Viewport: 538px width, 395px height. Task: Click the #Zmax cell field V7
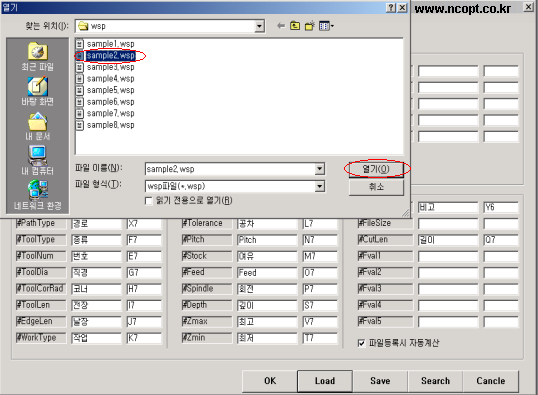[x=320, y=322]
